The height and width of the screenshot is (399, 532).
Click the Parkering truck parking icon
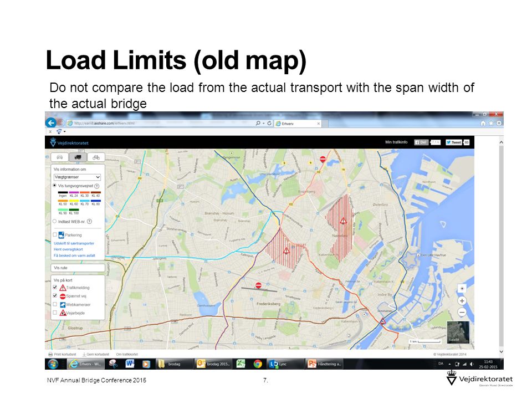point(62,235)
